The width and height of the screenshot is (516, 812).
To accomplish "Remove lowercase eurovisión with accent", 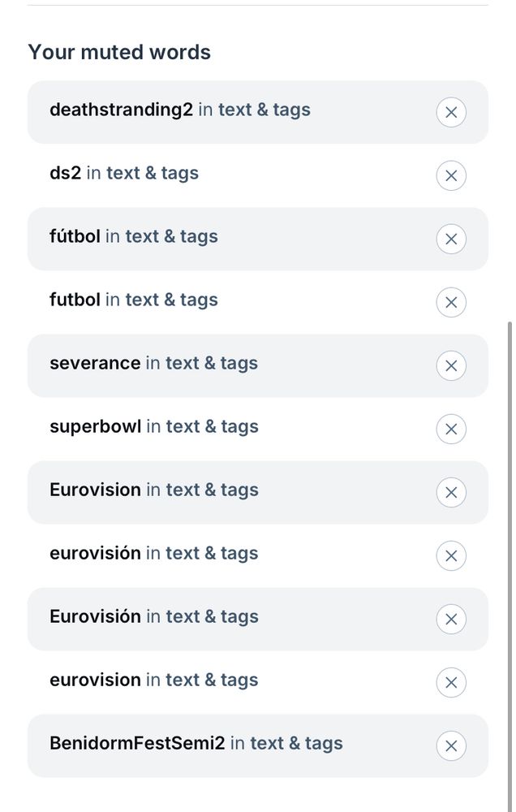I will pos(451,555).
